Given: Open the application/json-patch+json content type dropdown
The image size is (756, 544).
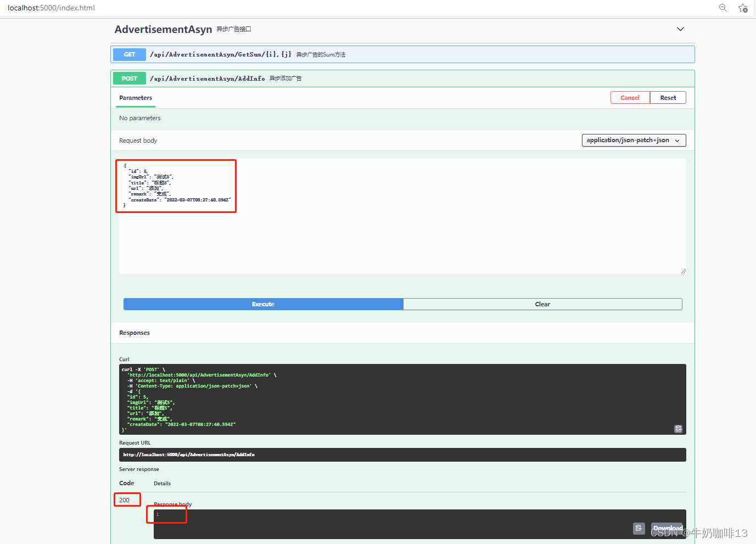Looking at the screenshot, I should click(x=634, y=141).
